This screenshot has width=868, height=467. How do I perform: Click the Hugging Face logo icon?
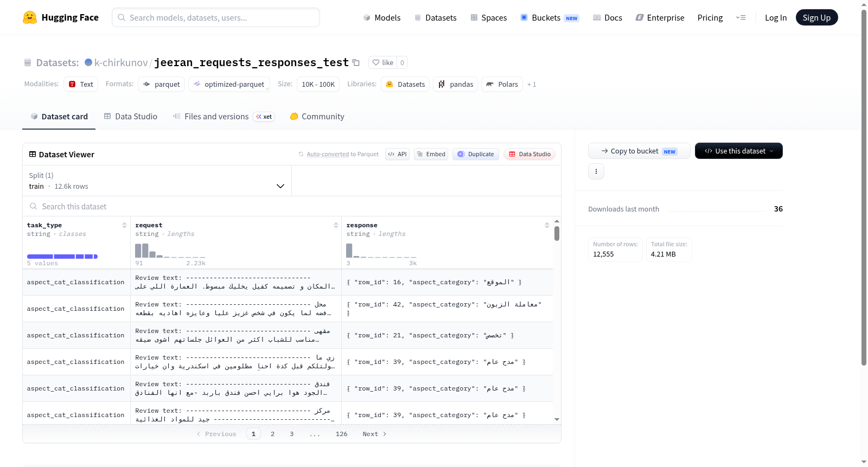[30, 17]
